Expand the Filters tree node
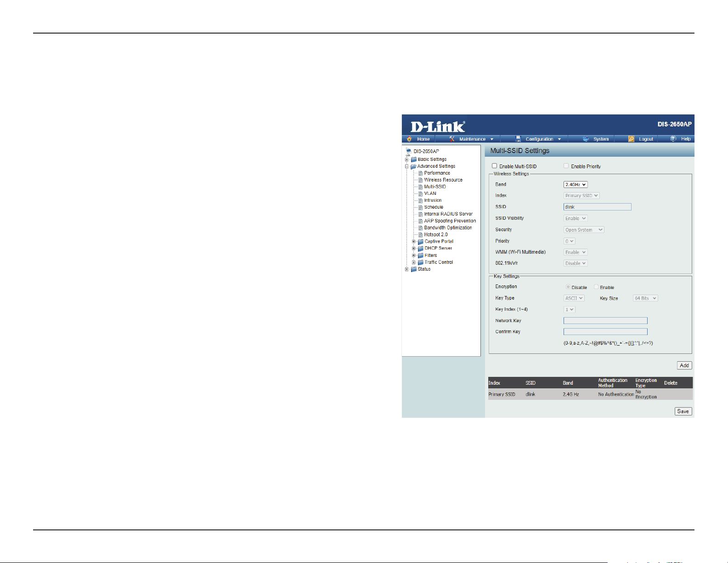 [414, 256]
